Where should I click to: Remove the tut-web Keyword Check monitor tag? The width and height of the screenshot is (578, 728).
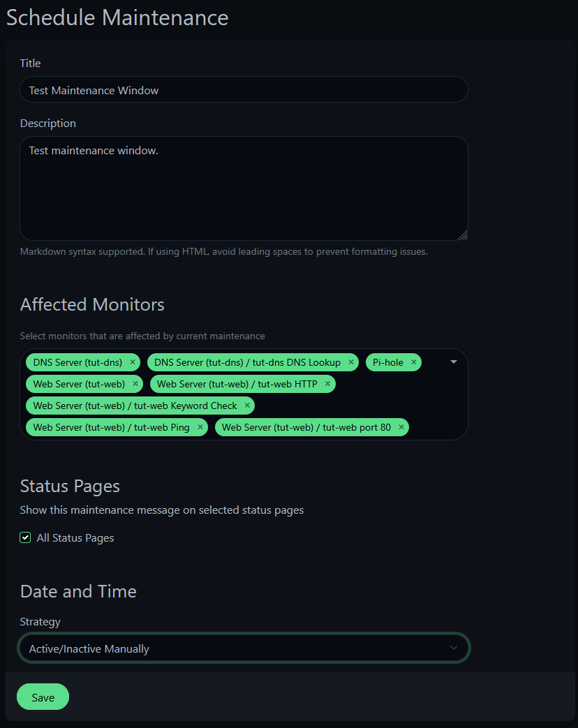(x=246, y=406)
